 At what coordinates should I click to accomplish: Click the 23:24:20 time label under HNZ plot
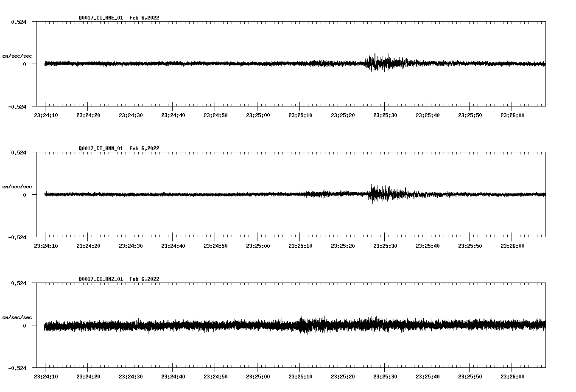[88, 377]
